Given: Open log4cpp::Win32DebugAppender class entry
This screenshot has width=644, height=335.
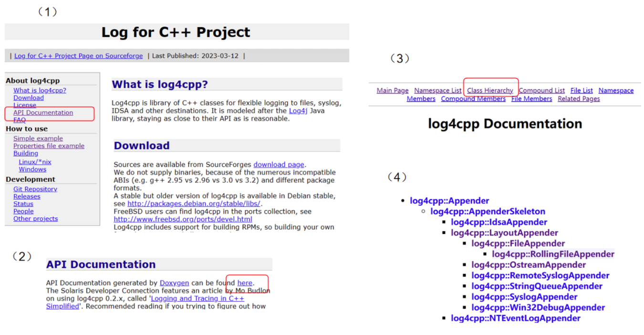Looking at the screenshot, I should click(x=538, y=307).
